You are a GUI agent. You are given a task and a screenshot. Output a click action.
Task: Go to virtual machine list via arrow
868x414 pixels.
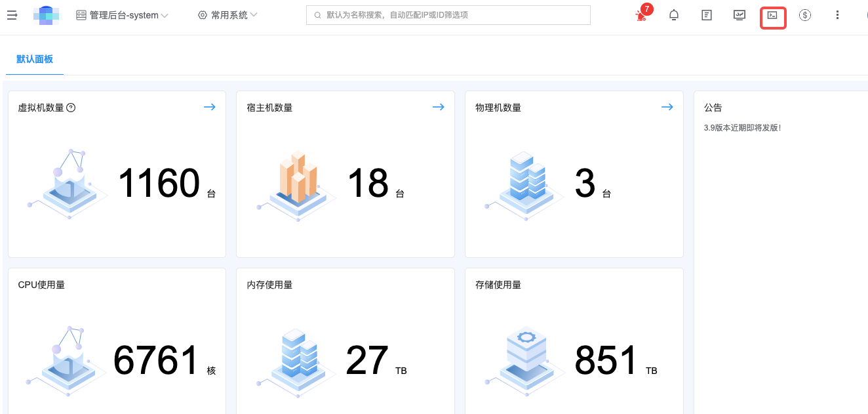[210, 107]
